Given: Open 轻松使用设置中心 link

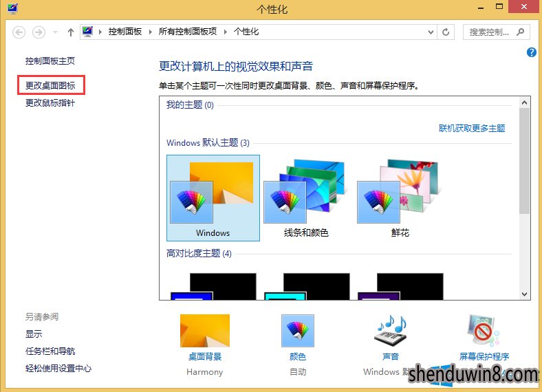Looking at the screenshot, I should tap(58, 369).
